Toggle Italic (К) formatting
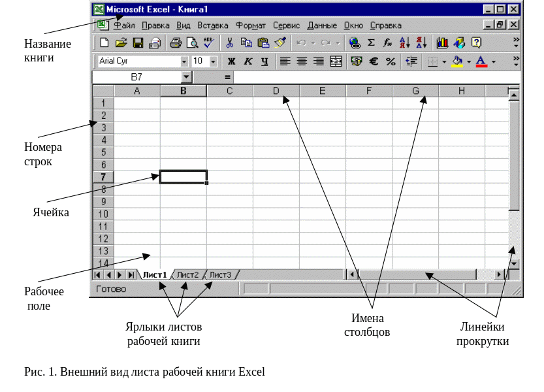The image size is (544, 392). pos(248,61)
